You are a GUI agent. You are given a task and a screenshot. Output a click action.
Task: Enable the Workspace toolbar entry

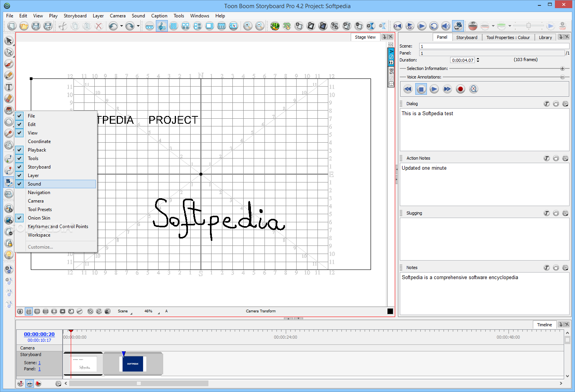click(56, 235)
